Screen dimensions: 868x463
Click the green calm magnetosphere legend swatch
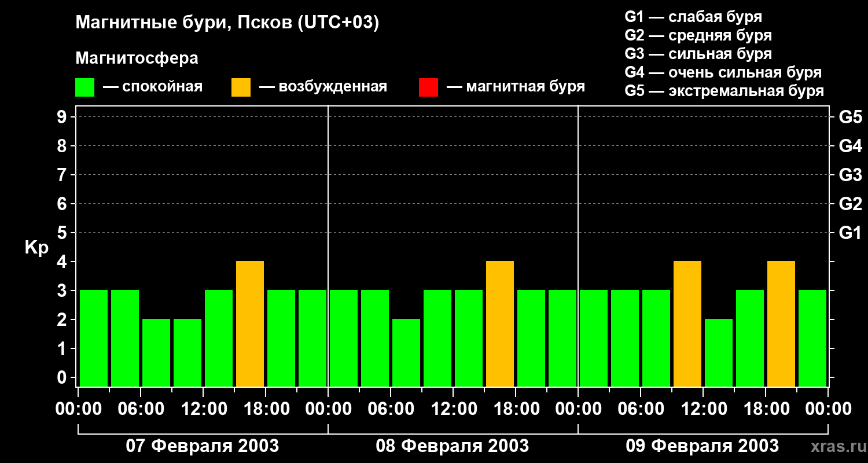click(84, 87)
